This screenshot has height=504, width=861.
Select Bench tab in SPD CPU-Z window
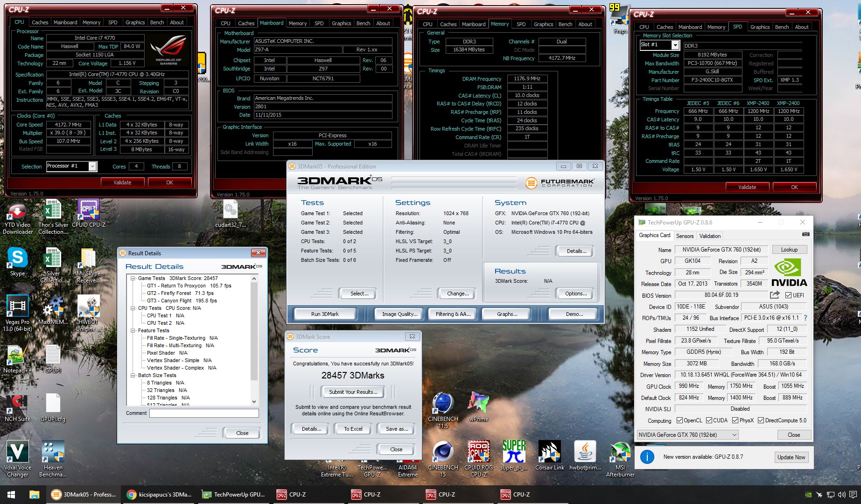(782, 27)
